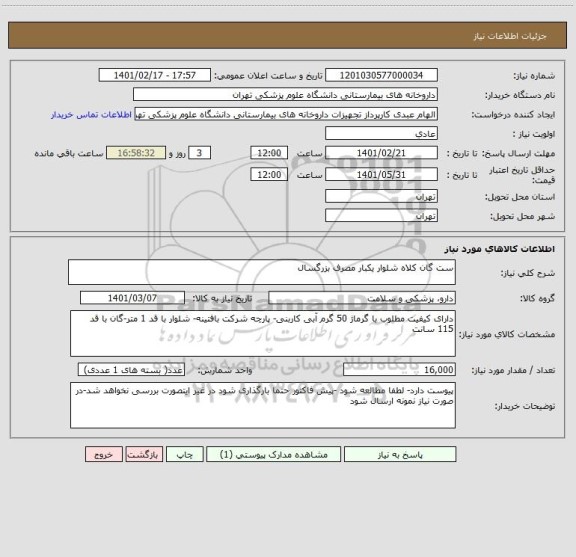Click the 'شهر محل تحویل:' label
The image size is (576, 557).
coord(522,216)
